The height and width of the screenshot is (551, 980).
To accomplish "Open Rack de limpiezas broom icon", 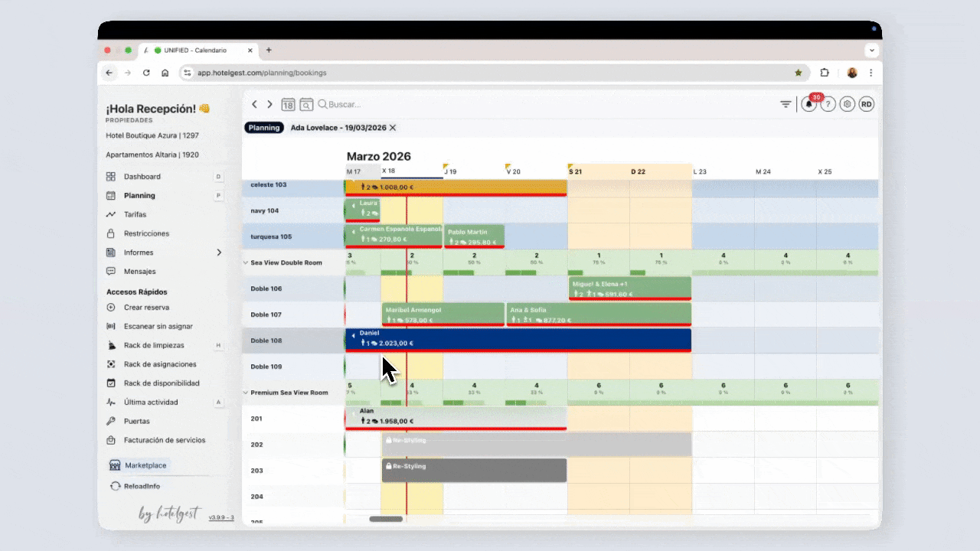I will click(x=111, y=345).
